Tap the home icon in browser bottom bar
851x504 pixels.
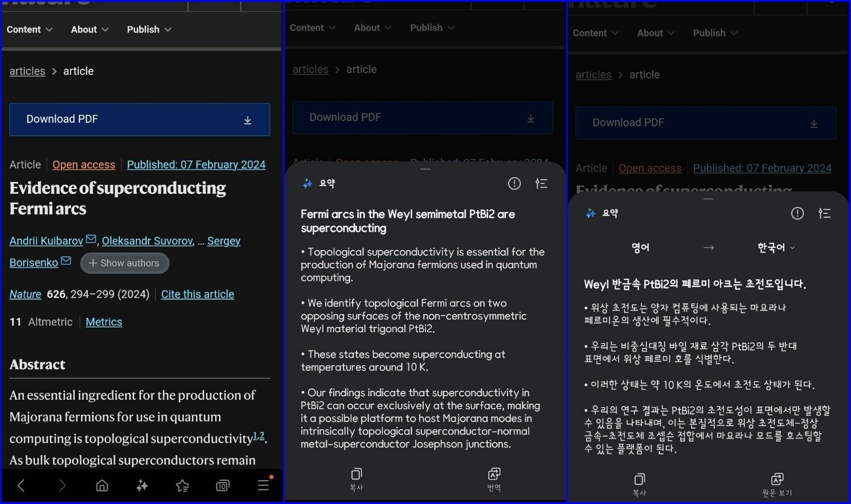(x=102, y=485)
